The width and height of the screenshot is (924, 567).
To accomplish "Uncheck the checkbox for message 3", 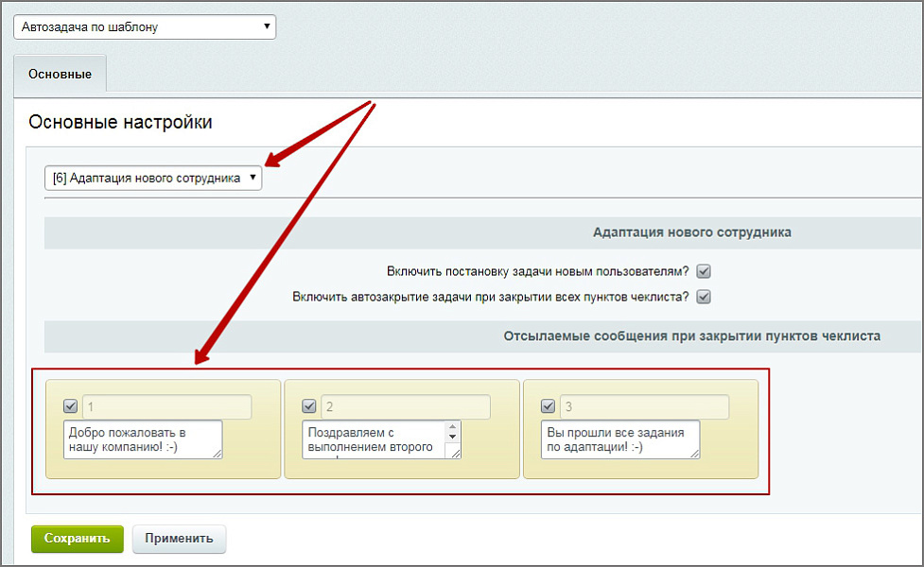I will (x=548, y=406).
